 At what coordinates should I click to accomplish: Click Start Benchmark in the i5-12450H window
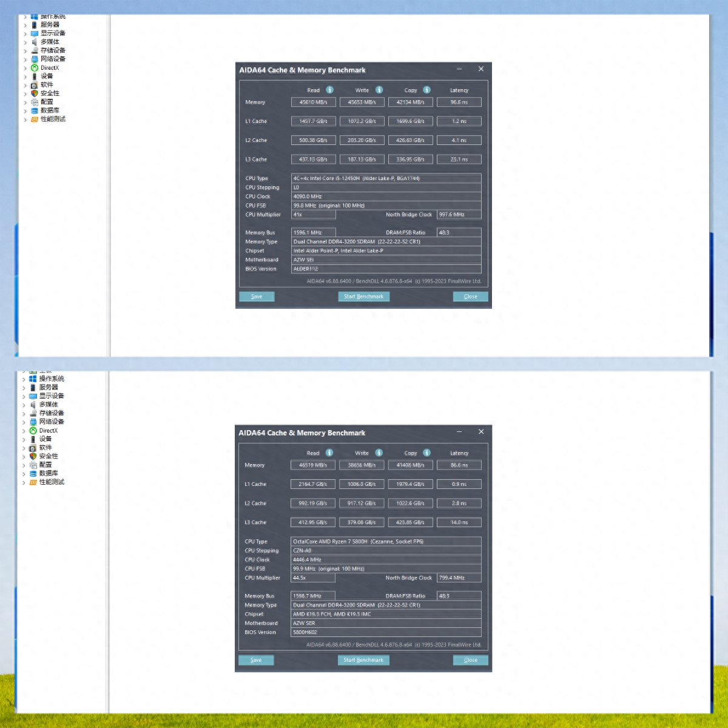[x=363, y=297]
